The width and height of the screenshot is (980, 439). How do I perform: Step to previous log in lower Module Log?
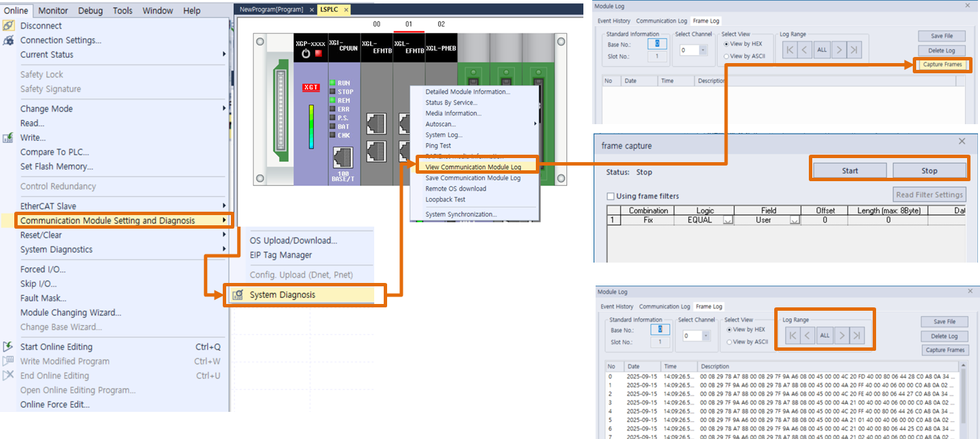pyautogui.click(x=807, y=335)
